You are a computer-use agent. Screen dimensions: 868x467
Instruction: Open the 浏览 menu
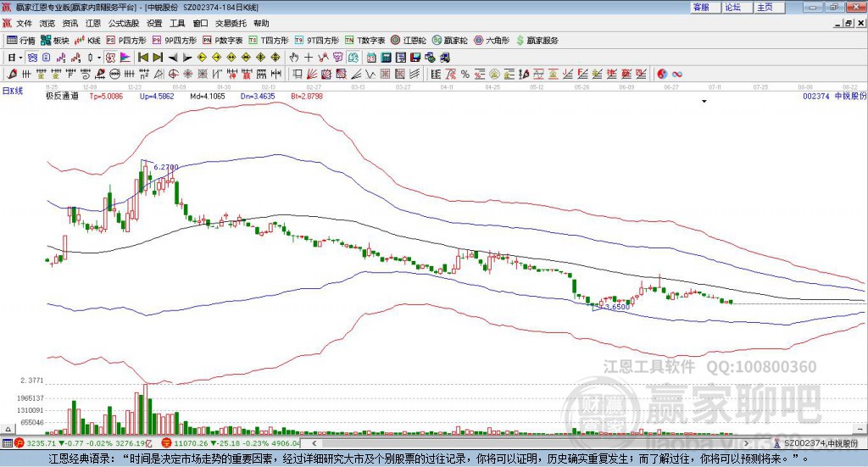47,23
